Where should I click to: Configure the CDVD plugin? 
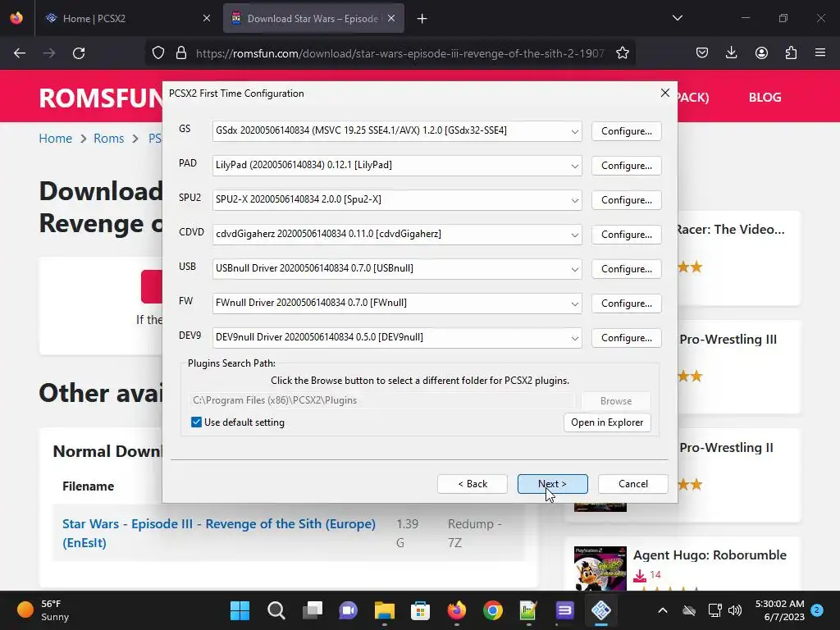pos(626,235)
